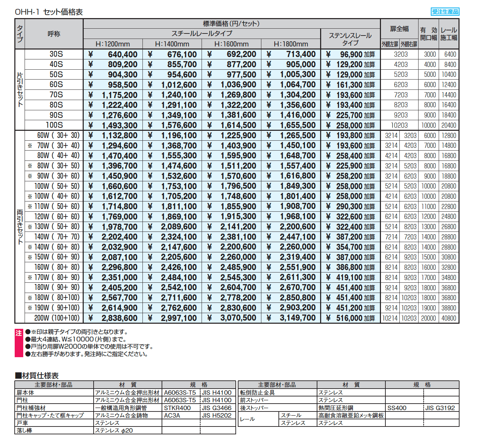Click the 受注生産品 badge in the top corner
The width and height of the screenshot is (479, 448).
point(445,11)
